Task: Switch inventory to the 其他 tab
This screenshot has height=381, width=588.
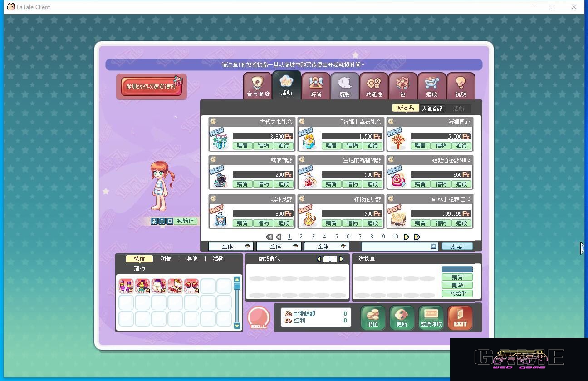Action: click(x=192, y=258)
